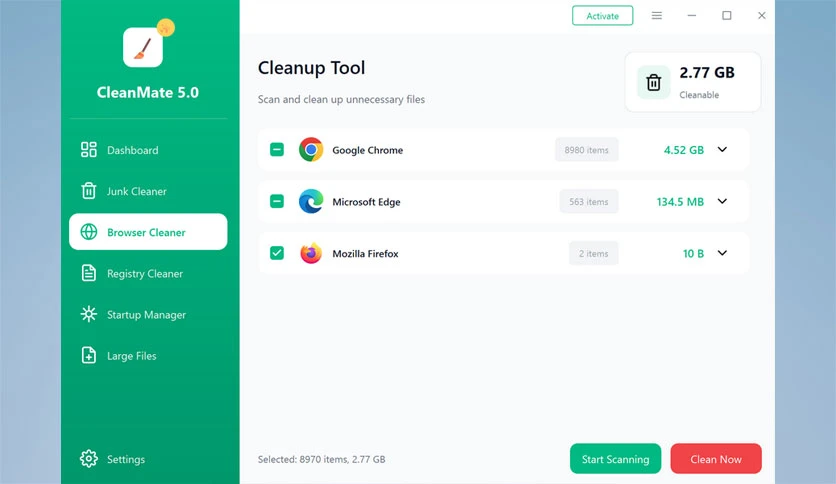The height and width of the screenshot is (484, 836).
Task: Close the CleanMate window
Action: coord(762,15)
